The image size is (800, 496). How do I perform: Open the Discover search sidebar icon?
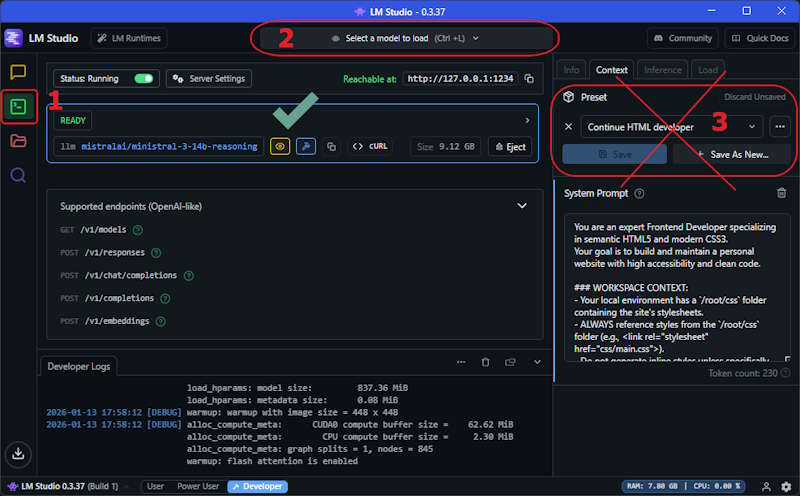(x=18, y=176)
